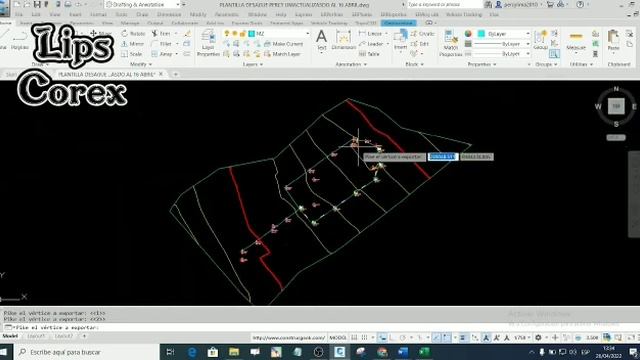Select the Trim tool
The image size is (640, 360).
click(x=161, y=33)
